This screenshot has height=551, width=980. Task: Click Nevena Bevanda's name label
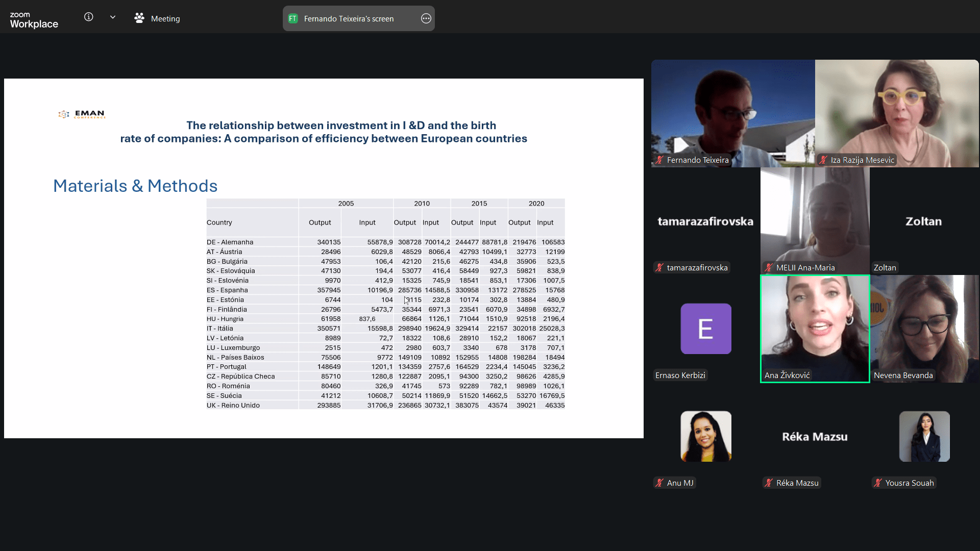click(x=903, y=375)
